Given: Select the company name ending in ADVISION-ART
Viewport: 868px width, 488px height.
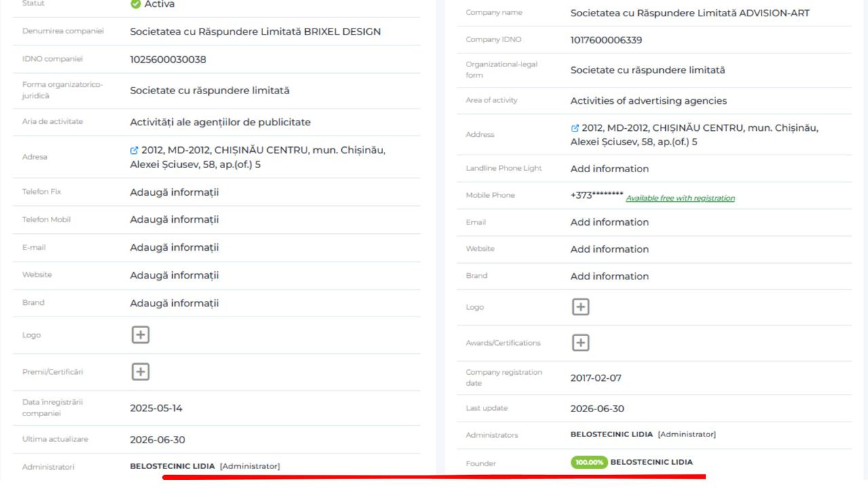Looking at the screenshot, I should click(690, 13).
